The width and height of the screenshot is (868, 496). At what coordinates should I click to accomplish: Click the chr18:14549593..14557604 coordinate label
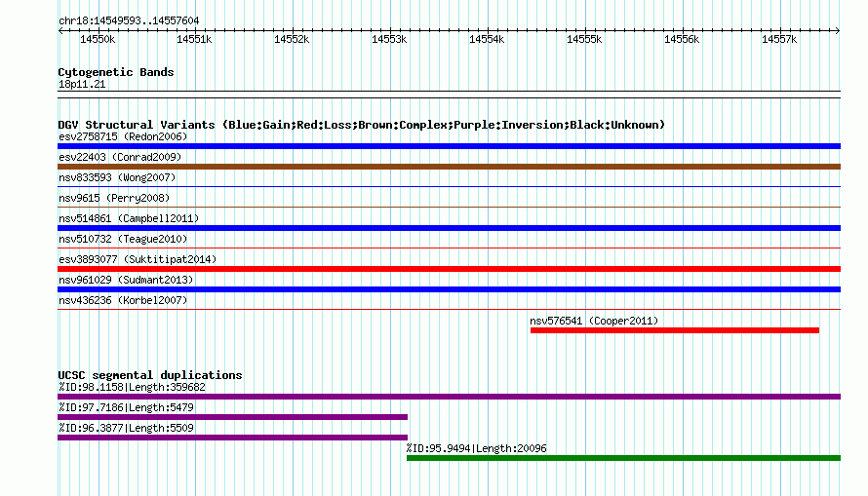(129, 21)
